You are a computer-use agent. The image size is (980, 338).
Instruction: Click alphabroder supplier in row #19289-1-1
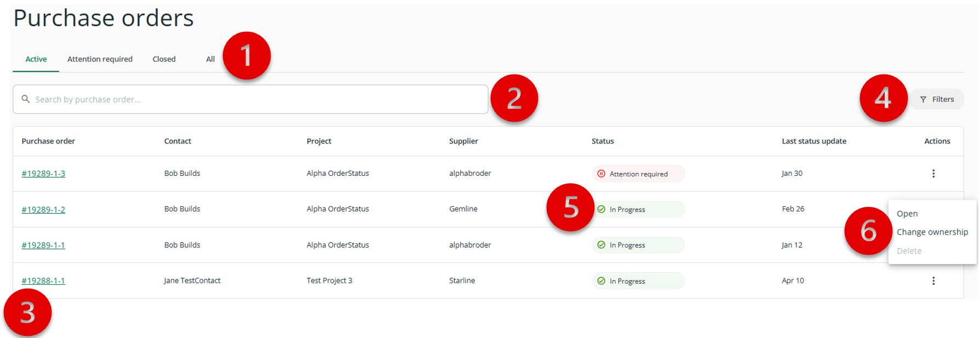click(470, 245)
